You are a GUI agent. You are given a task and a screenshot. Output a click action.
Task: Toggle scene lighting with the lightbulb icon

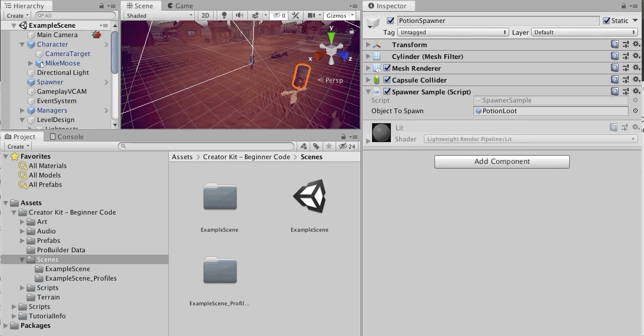pyautogui.click(x=224, y=15)
